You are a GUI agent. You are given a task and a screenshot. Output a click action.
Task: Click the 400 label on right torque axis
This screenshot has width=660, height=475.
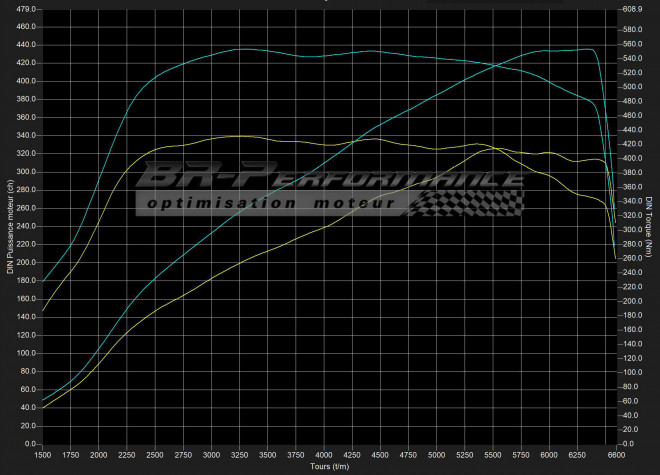(629, 158)
